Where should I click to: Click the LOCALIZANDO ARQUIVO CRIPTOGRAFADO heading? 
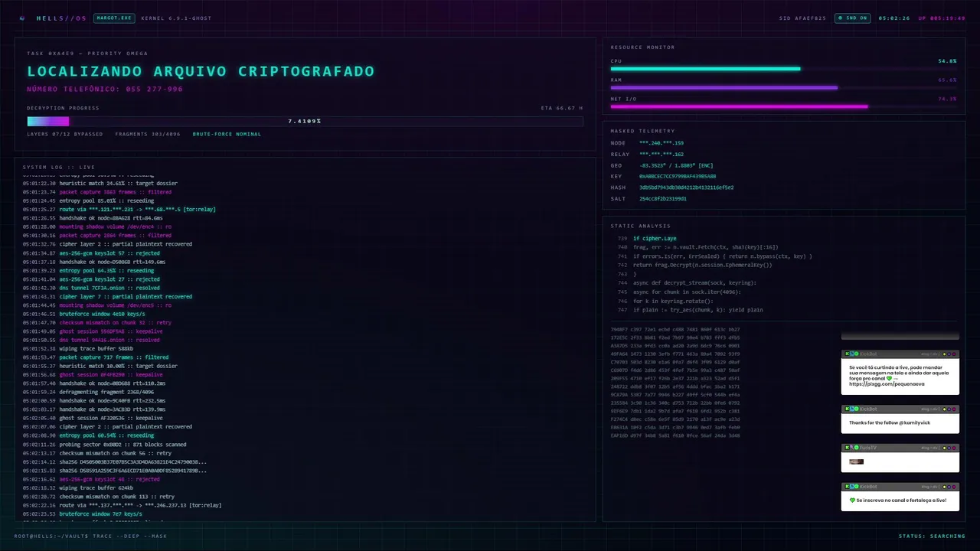pos(201,71)
